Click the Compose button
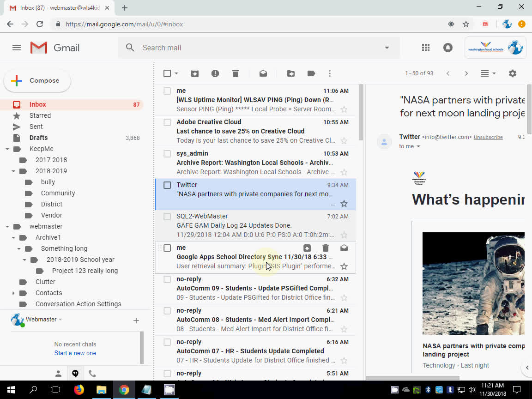This screenshot has height=399, width=532. point(37,80)
